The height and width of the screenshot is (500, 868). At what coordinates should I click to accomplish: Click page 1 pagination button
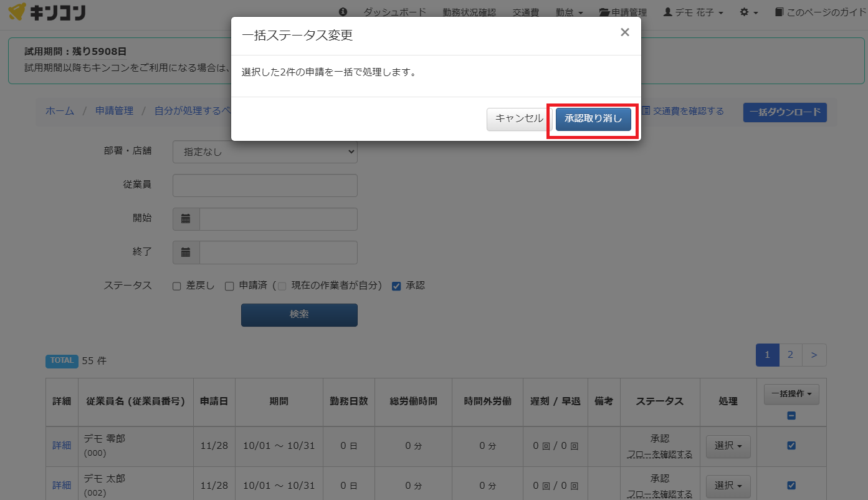[x=767, y=355]
